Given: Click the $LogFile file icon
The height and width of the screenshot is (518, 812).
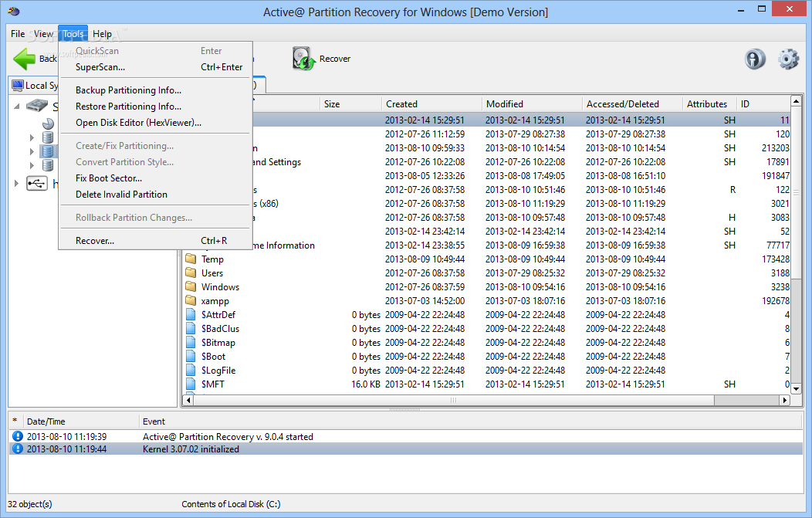Looking at the screenshot, I should pyautogui.click(x=191, y=371).
